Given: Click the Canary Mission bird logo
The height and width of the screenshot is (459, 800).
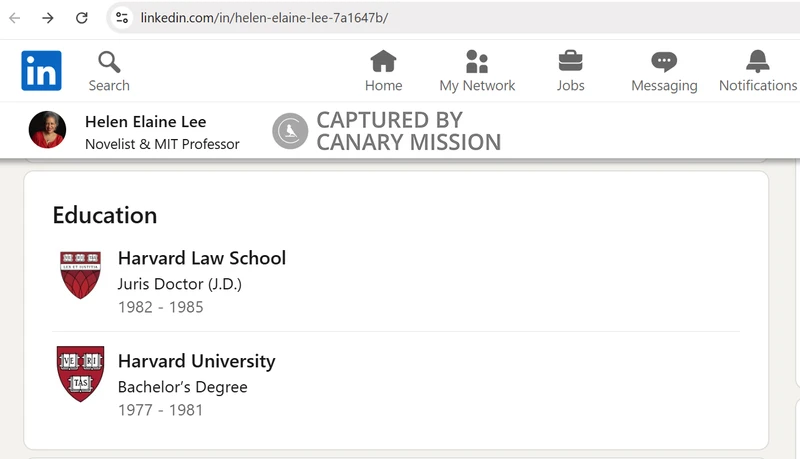Looking at the screenshot, I should [x=290, y=131].
